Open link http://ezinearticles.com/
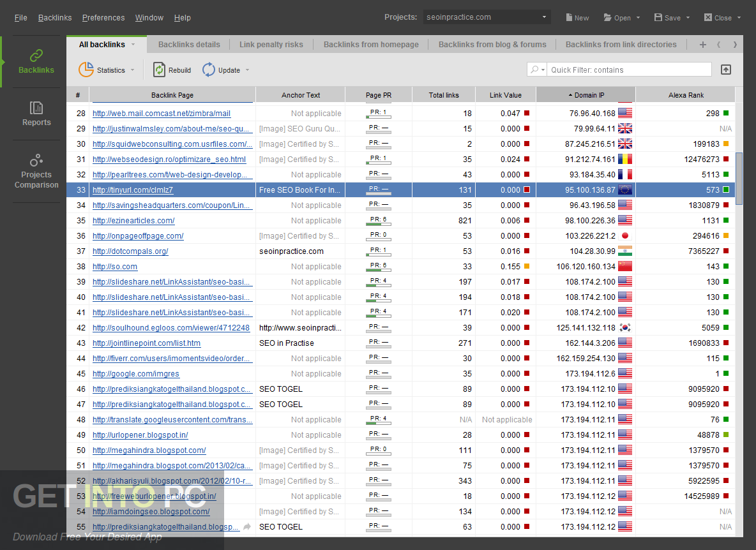 (x=133, y=221)
